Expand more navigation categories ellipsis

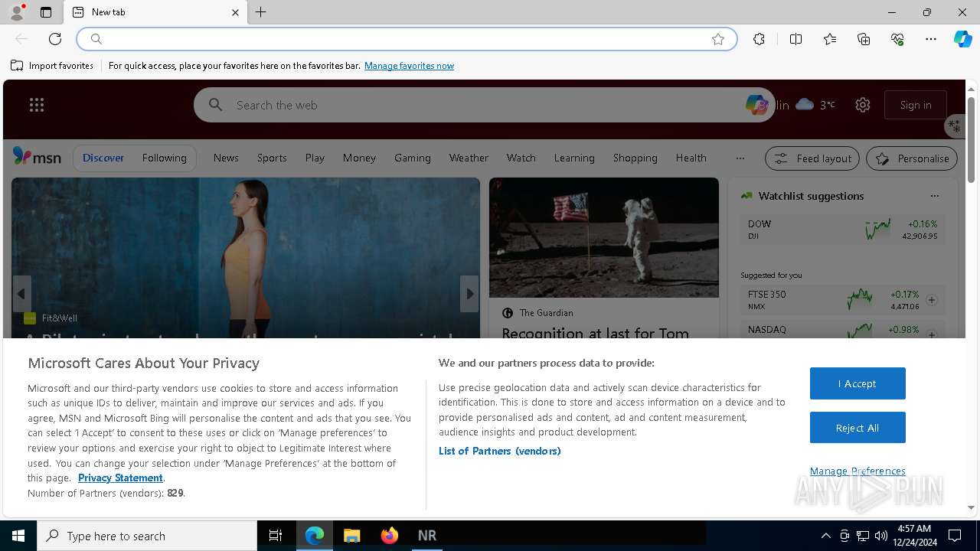click(x=740, y=158)
